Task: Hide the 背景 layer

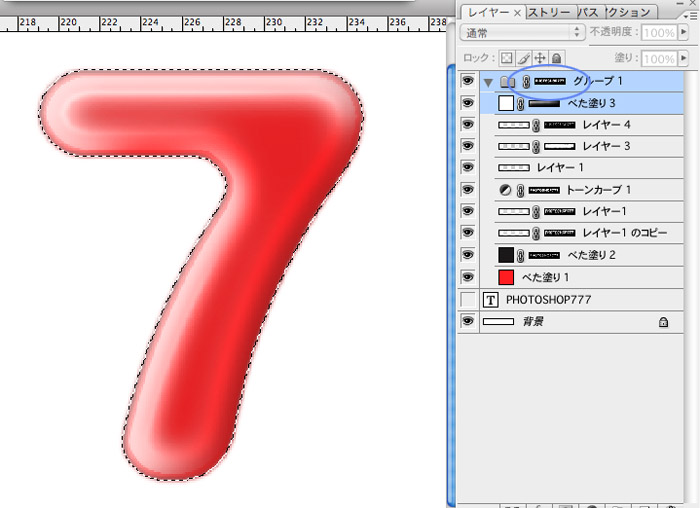Action: [x=467, y=322]
